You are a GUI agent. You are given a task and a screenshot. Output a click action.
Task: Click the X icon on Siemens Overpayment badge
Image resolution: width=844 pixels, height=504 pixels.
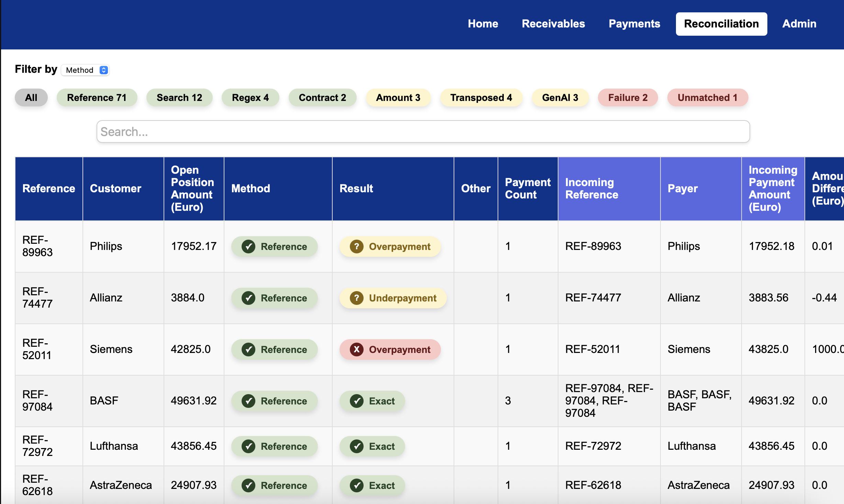pos(357,350)
